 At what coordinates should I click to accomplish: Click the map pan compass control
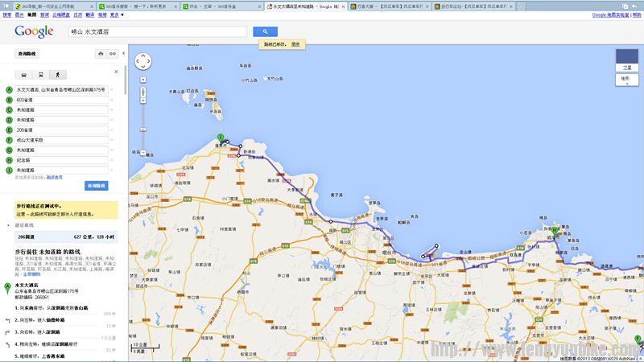coord(142,62)
